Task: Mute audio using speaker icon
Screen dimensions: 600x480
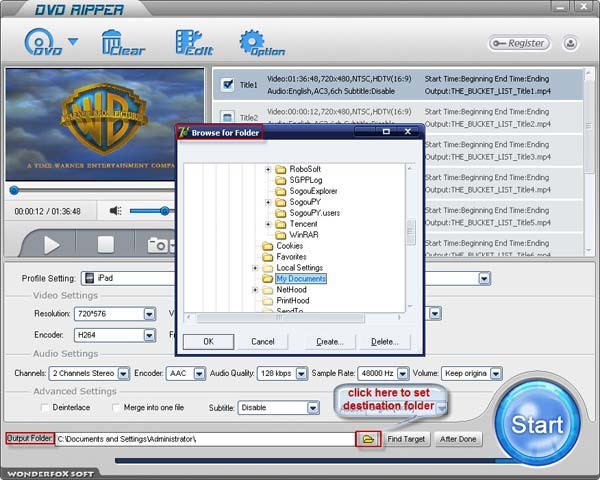Action: [x=116, y=211]
